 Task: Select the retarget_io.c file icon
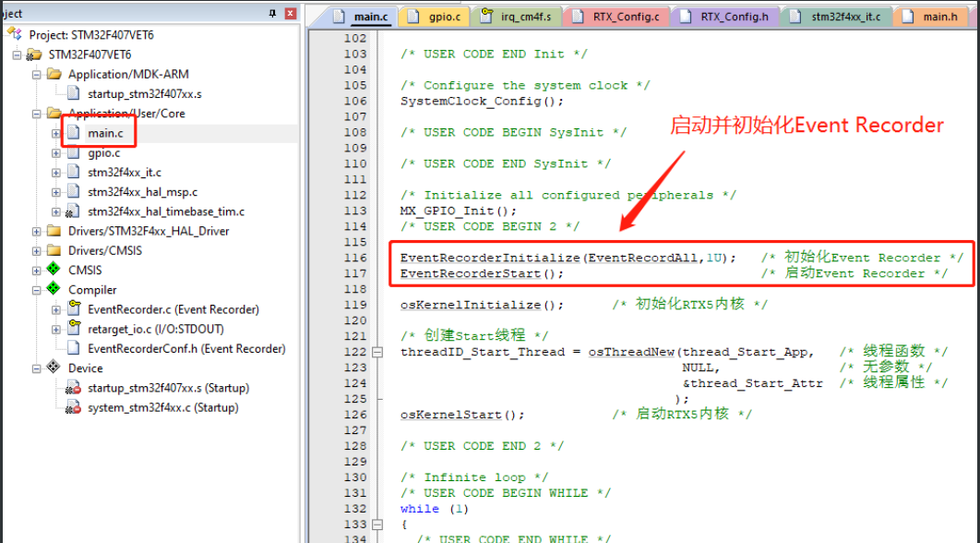coord(72,329)
